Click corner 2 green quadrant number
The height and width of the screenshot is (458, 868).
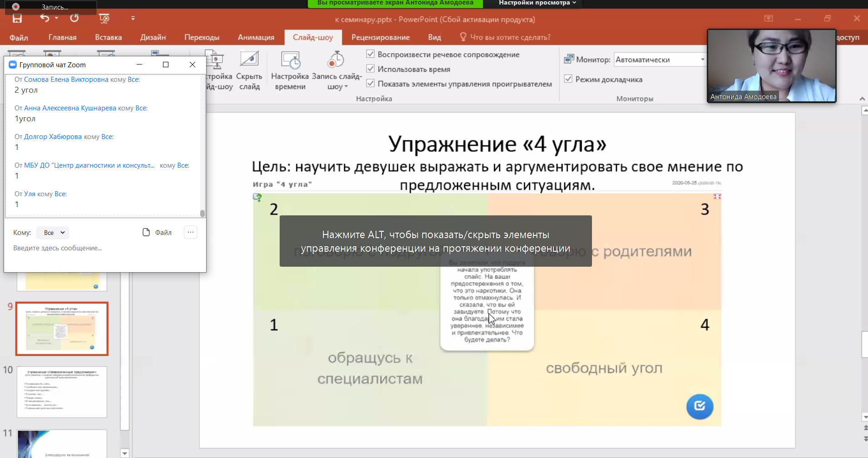click(x=274, y=209)
